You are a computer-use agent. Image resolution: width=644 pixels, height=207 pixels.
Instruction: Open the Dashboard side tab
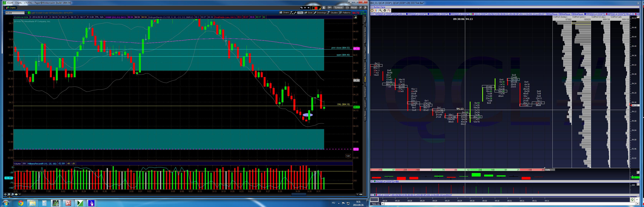click(365, 92)
